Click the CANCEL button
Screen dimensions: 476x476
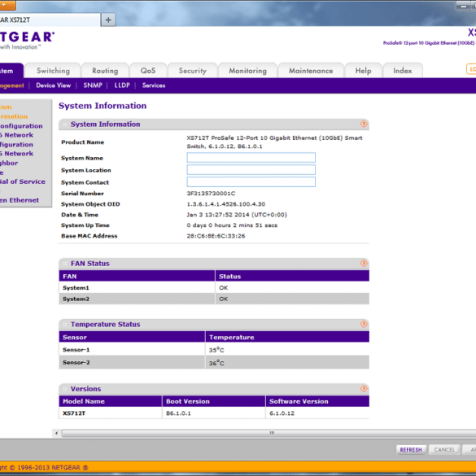444,450
